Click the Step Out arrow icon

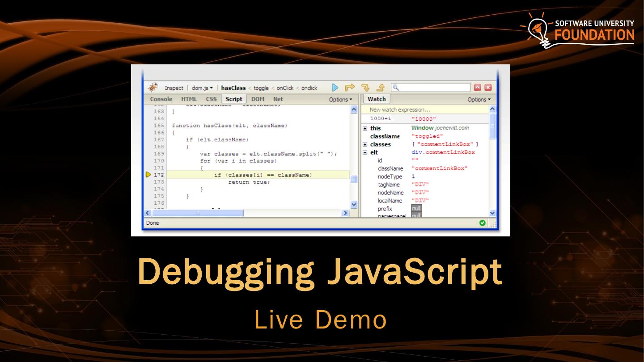click(x=381, y=88)
